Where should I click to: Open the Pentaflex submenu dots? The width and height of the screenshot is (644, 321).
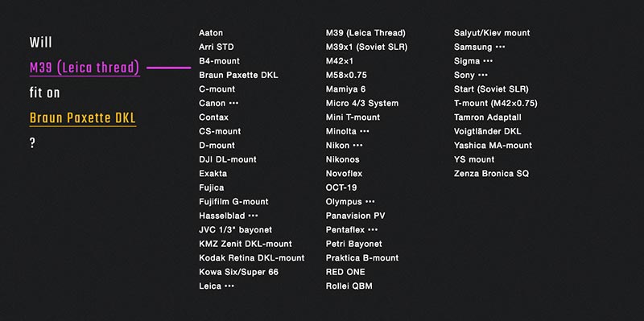[373, 230]
